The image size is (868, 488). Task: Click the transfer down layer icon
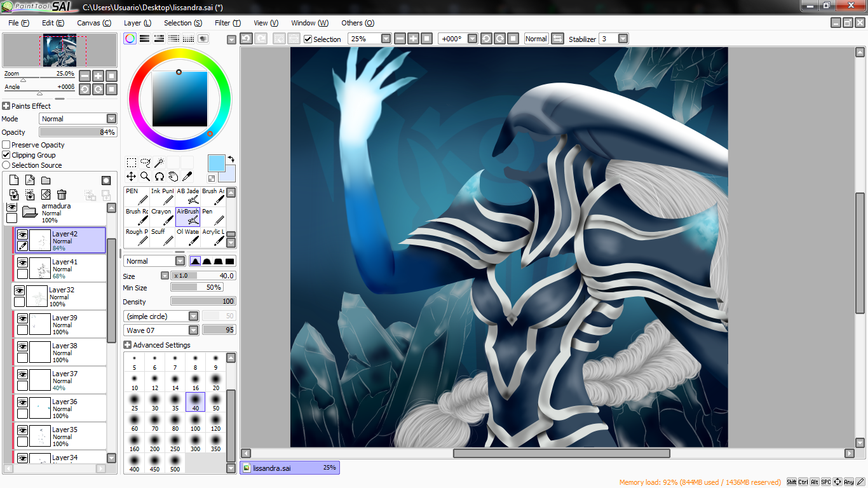(x=13, y=194)
